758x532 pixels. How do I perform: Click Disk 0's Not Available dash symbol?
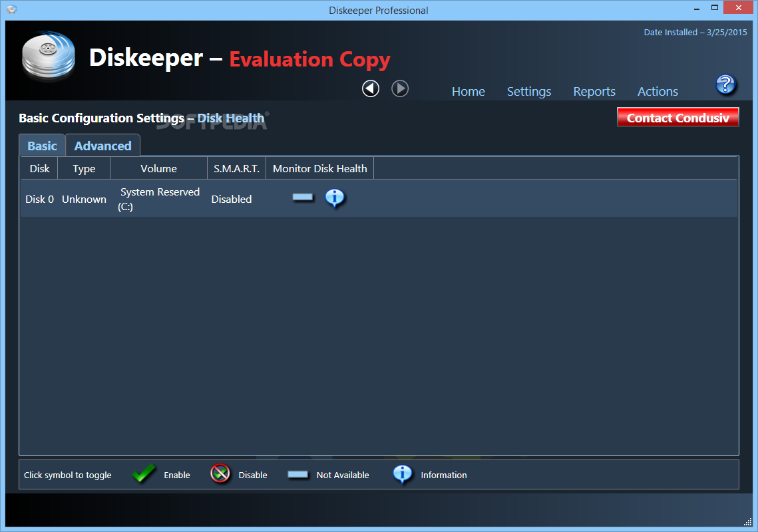click(x=303, y=197)
